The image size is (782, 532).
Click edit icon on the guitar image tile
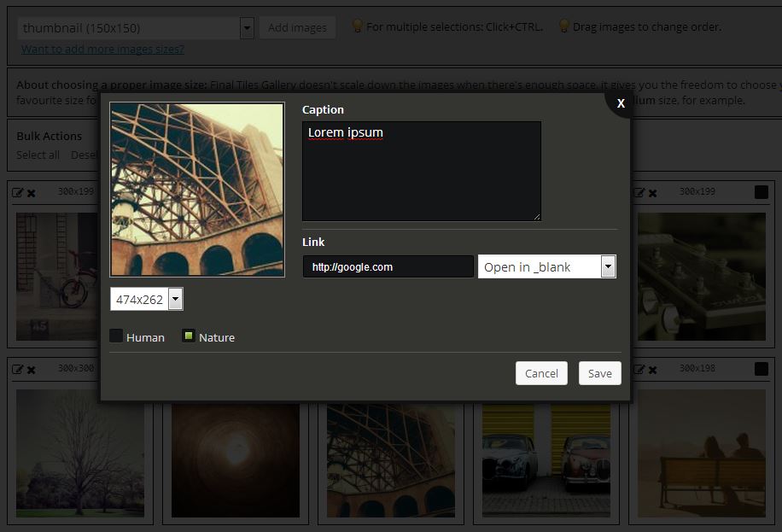(639, 193)
